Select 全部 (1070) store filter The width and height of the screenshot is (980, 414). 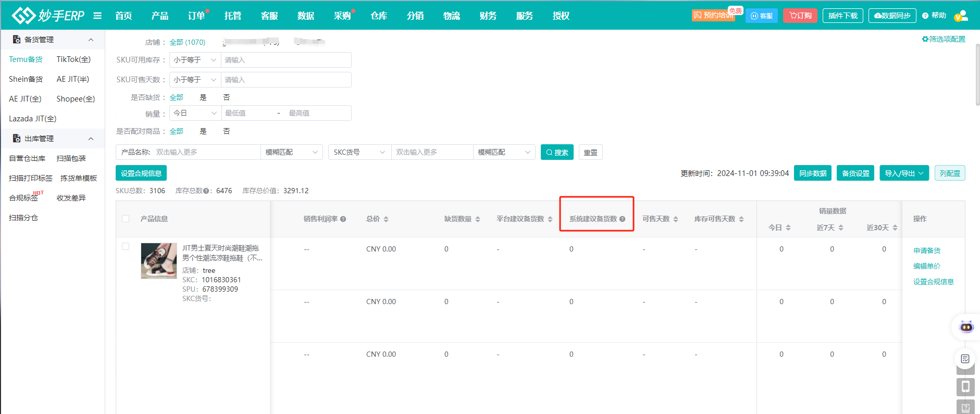click(x=188, y=42)
